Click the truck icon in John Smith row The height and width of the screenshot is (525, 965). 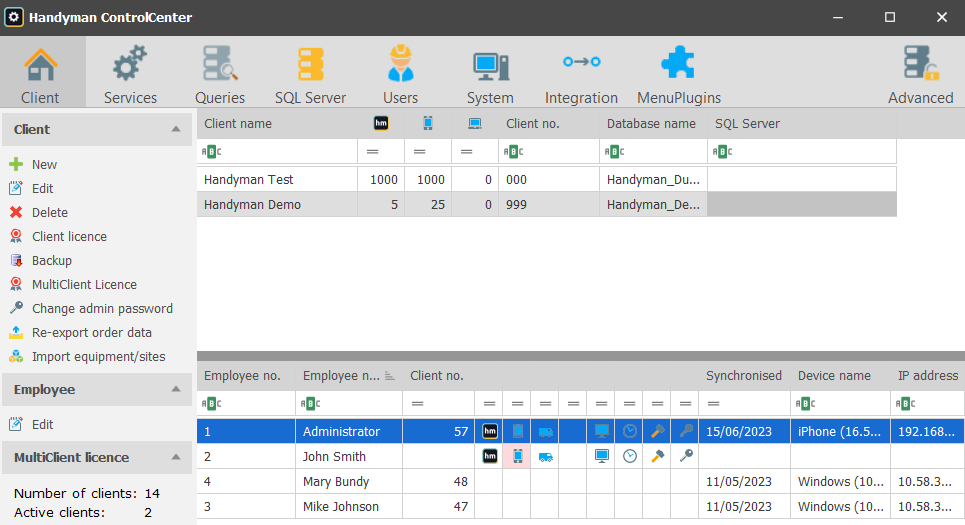click(546, 457)
